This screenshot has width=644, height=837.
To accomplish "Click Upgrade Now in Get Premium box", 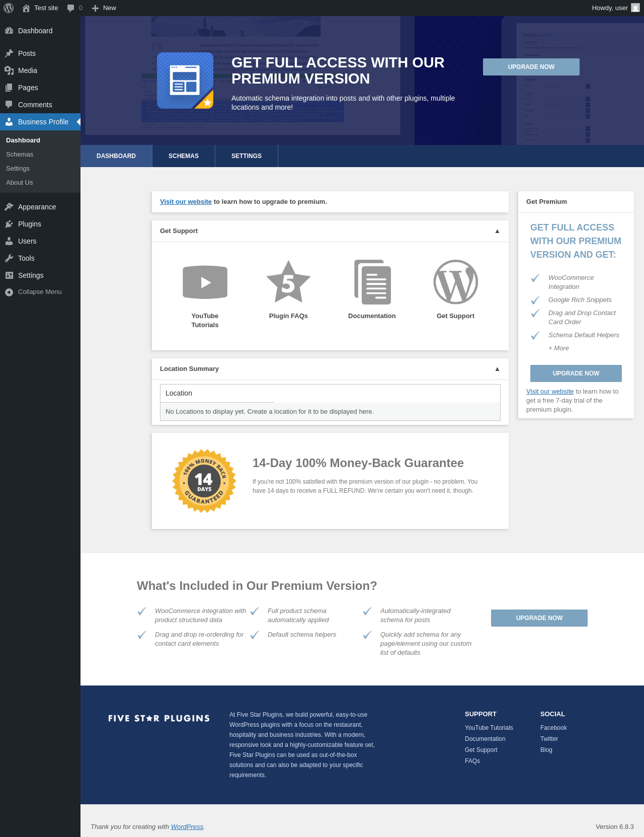I will (576, 373).
